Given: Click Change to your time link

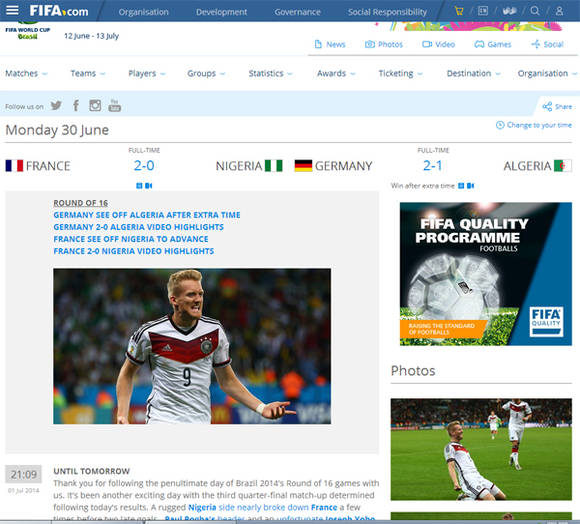Looking at the screenshot, I should (539, 125).
